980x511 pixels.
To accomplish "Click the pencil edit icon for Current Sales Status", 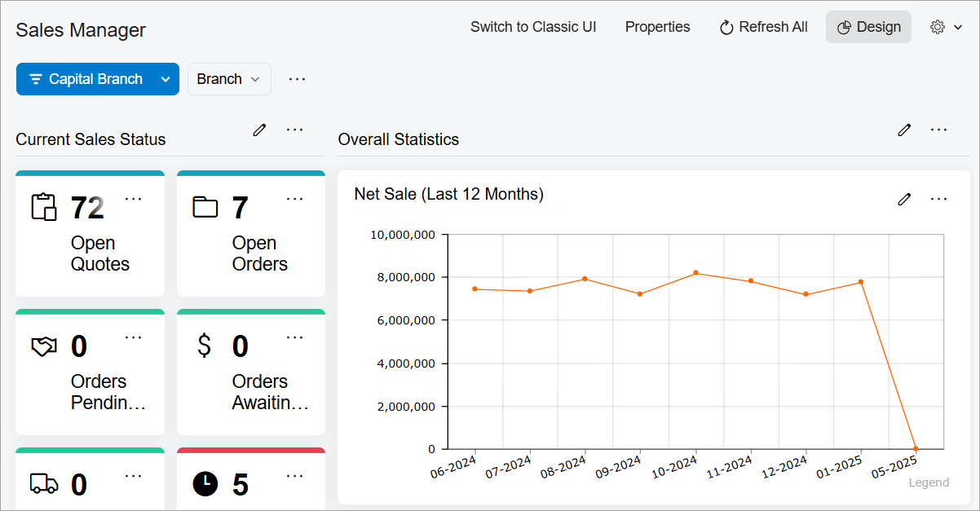I will coord(259,130).
